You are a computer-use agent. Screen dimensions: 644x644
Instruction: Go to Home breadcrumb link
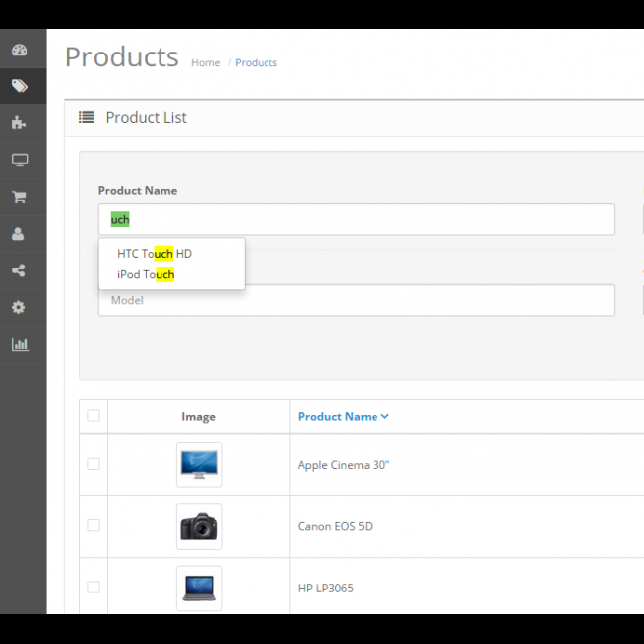click(205, 63)
